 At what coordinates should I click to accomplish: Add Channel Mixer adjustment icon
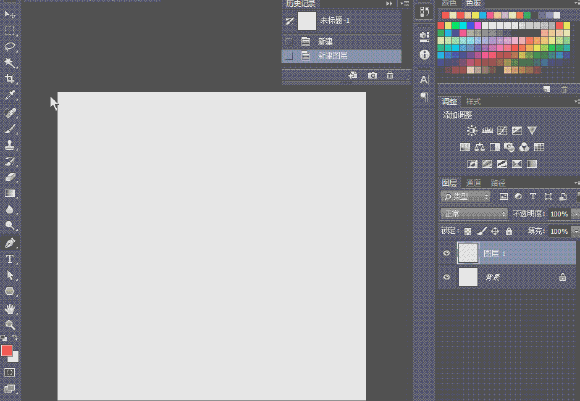point(524,147)
